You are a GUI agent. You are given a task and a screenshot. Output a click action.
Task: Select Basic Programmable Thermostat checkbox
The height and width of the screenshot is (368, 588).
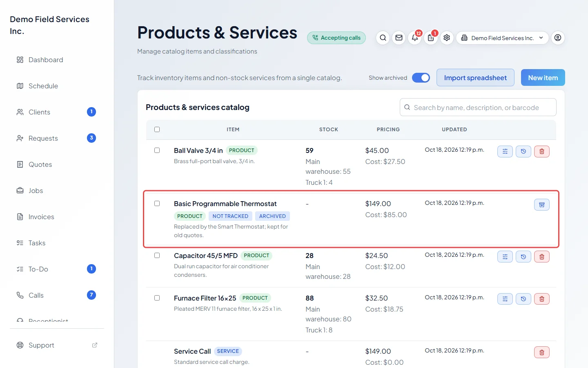tap(157, 203)
